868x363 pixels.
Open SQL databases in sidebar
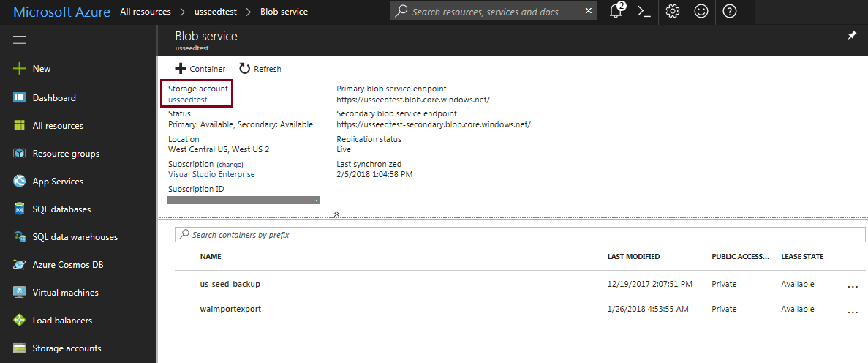coord(61,209)
